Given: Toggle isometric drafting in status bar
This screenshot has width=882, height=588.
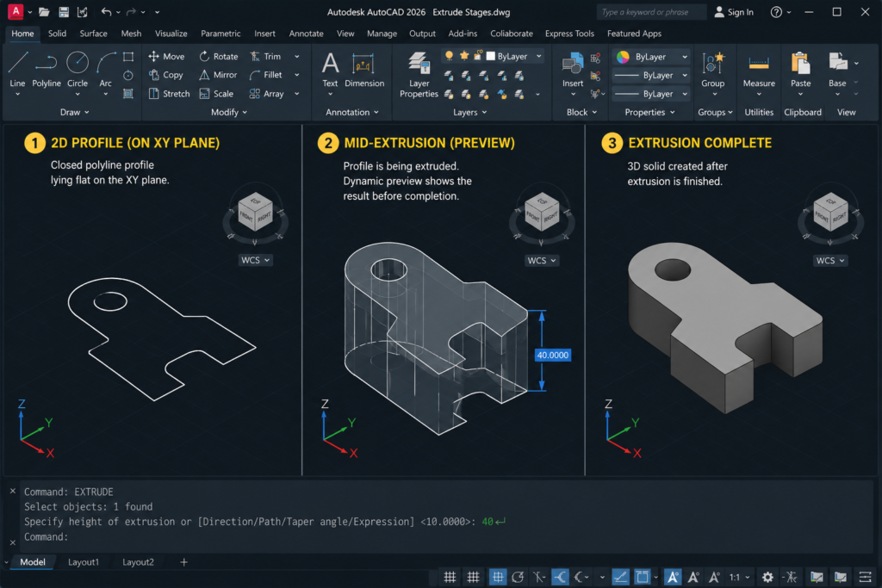Looking at the screenshot, I should pos(539,577).
